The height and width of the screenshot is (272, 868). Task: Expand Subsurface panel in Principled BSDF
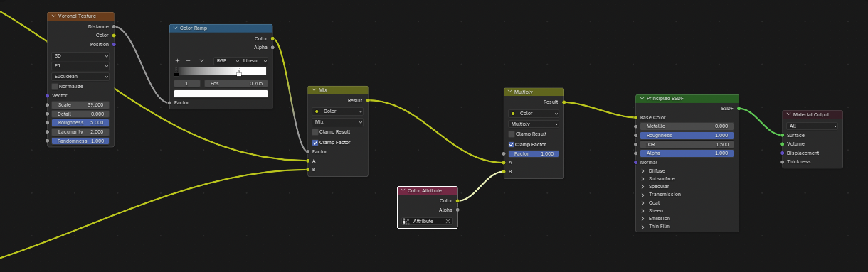[643, 179]
